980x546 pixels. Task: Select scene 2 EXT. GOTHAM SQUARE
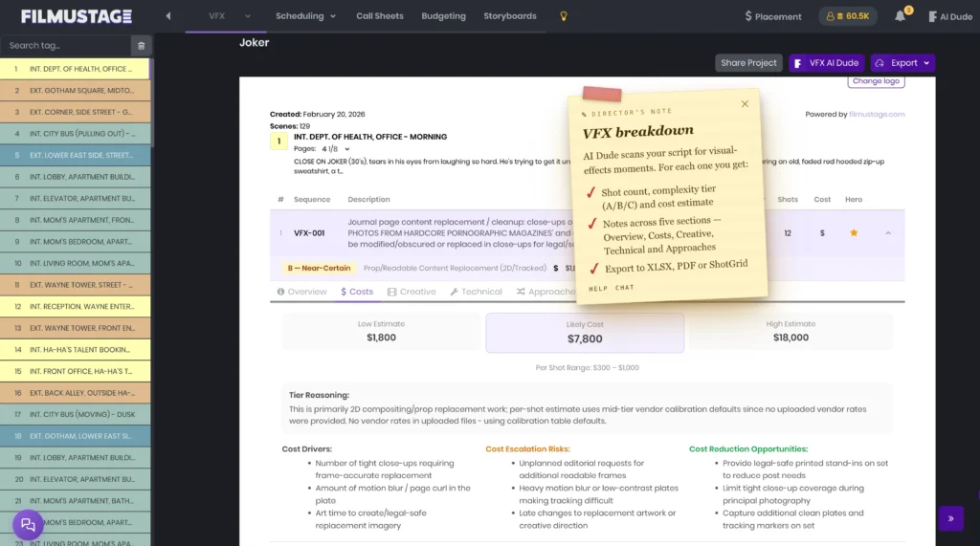[75, 91]
